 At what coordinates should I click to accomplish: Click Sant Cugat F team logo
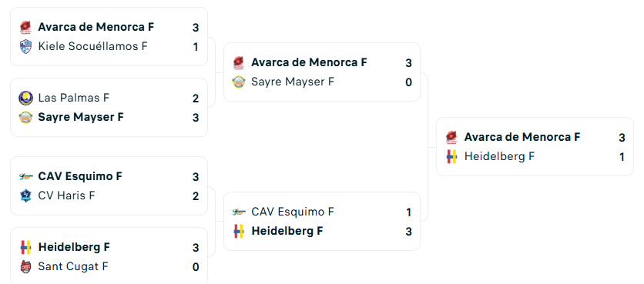point(26,267)
